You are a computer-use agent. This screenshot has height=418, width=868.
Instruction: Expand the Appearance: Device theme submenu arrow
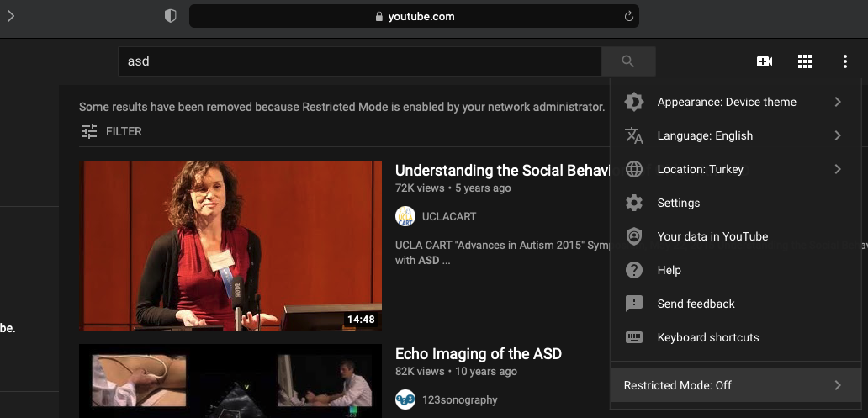click(x=838, y=102)
